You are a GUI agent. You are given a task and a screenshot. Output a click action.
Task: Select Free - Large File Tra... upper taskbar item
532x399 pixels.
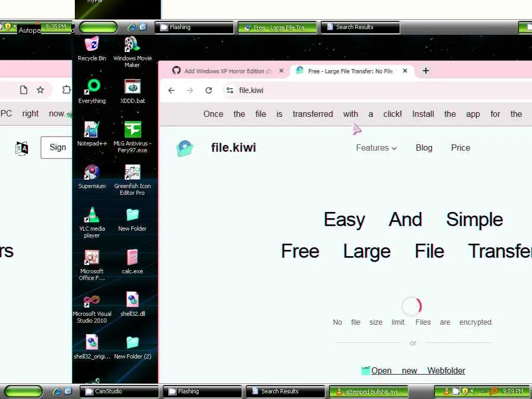[277, 28]
